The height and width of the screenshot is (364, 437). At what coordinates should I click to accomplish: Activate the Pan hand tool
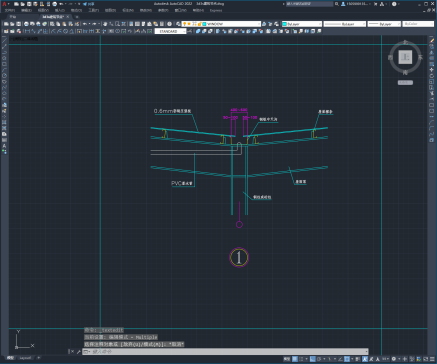(105, 24)
